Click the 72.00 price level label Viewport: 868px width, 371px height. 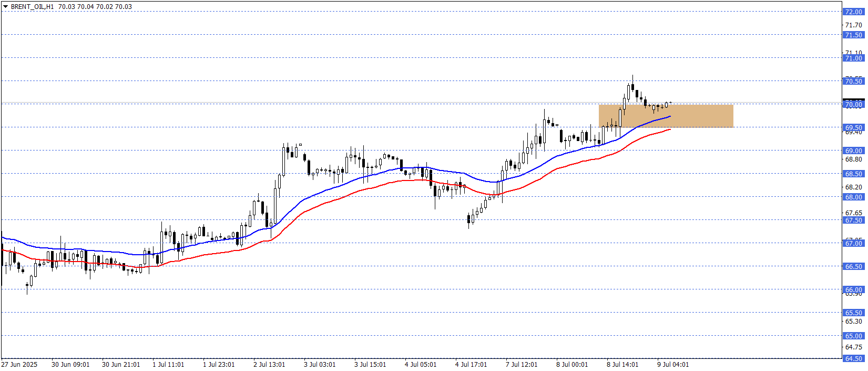[853, 12]
